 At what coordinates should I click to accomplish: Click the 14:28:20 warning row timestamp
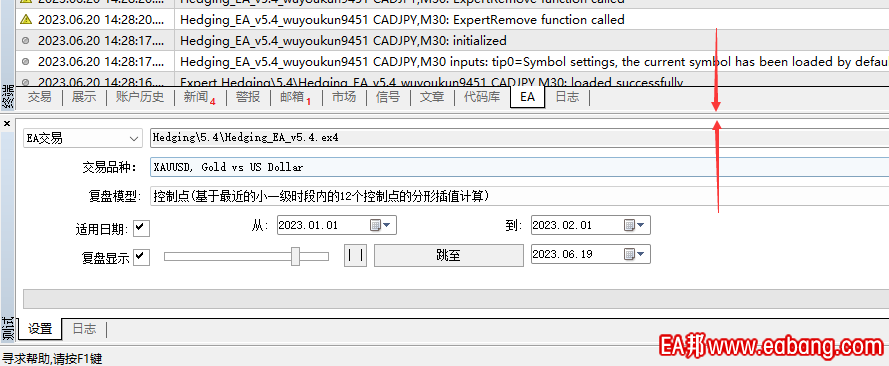click(102, 20)
